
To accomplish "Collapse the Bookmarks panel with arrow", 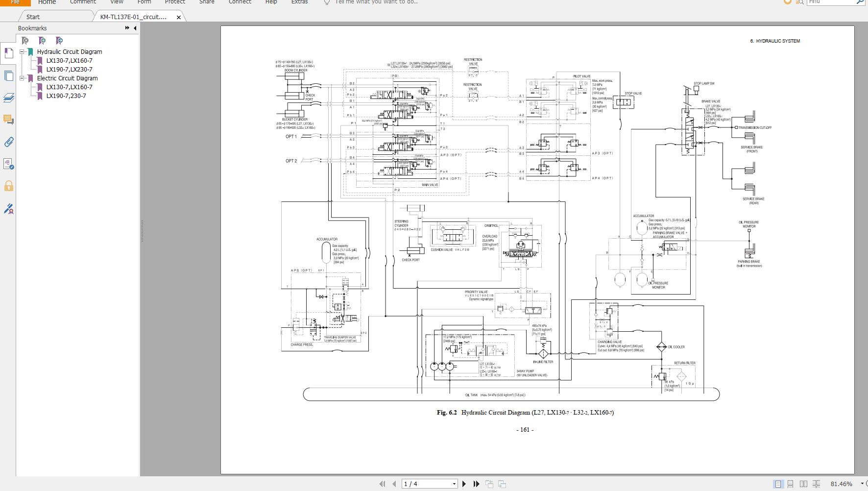I will click(x=135, y=28).
